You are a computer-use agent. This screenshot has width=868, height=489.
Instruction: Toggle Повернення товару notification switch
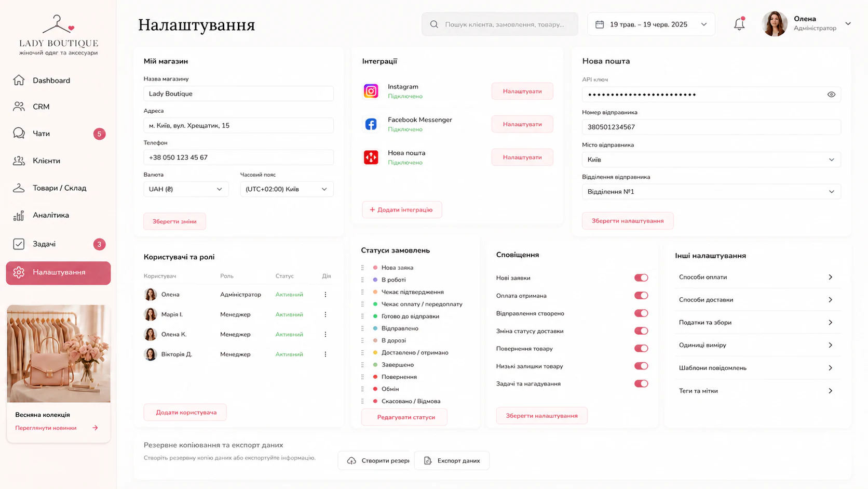[641, 349]
